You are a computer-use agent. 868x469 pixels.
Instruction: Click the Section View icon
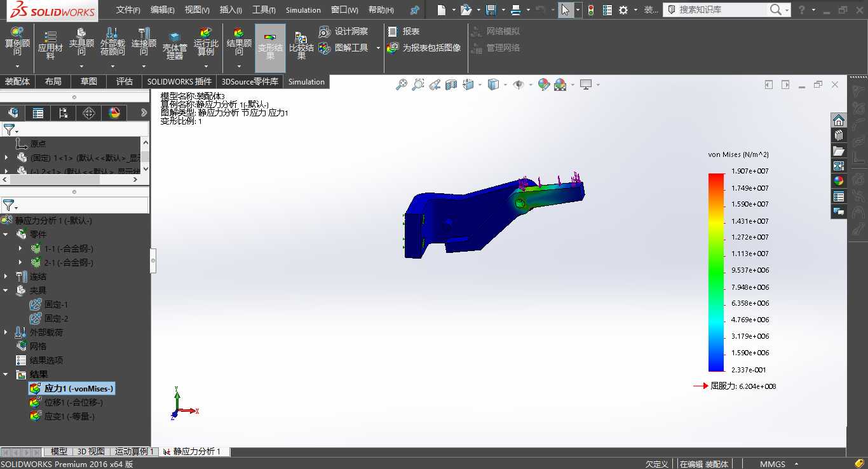451,85
